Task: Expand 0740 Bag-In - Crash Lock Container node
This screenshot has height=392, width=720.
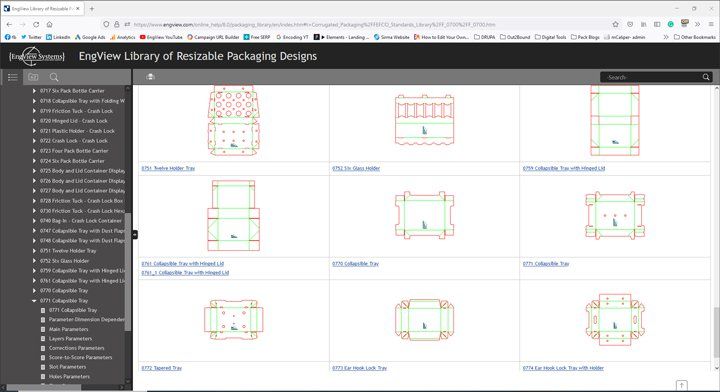Action: (34, 221)
